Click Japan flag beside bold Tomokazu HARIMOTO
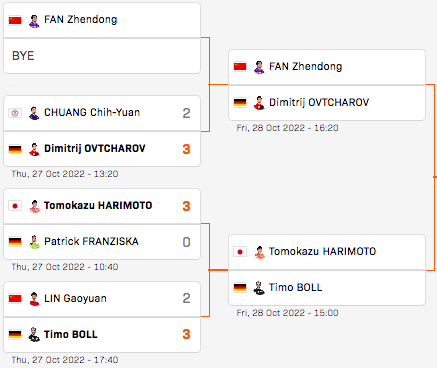Viewport: 437px width, 368px height. (x=15, y=206)
